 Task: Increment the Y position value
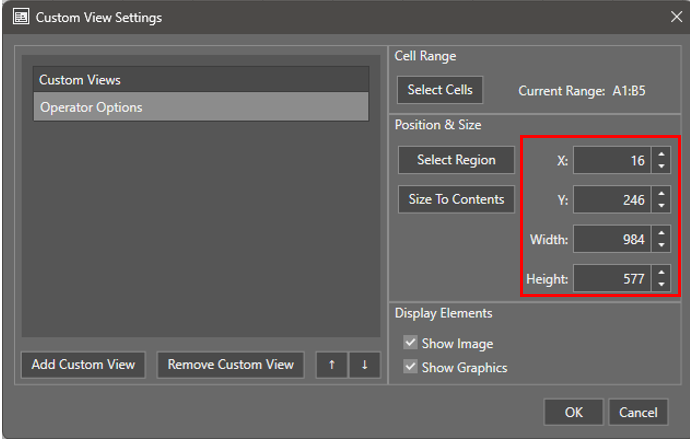click(661, 194)
